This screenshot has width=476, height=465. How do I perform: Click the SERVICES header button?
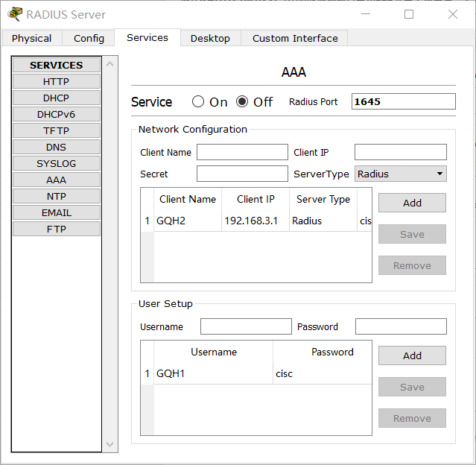coord(57,65)
